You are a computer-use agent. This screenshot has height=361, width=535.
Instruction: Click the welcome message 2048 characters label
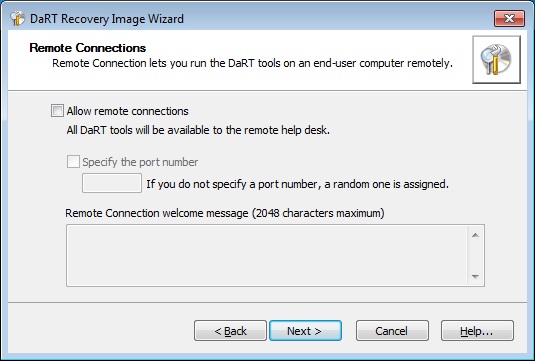click(x=225, y=213)
